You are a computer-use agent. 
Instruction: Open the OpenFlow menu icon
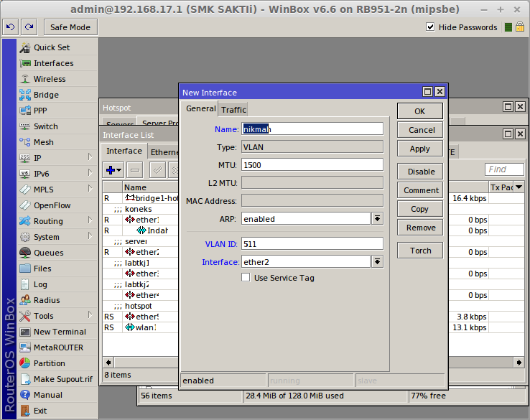(25, 205)
